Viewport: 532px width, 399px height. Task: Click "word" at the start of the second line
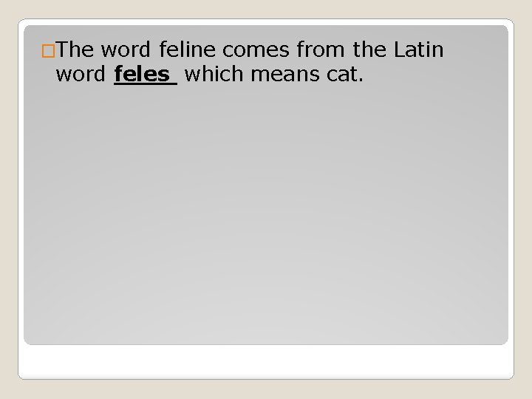click(82, 76)
